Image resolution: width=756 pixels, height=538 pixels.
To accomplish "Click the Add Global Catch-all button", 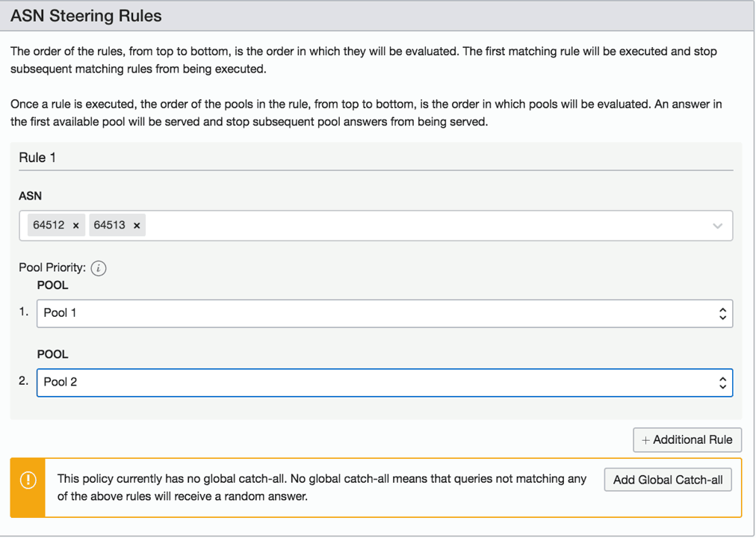I will [x=667, y=479].
